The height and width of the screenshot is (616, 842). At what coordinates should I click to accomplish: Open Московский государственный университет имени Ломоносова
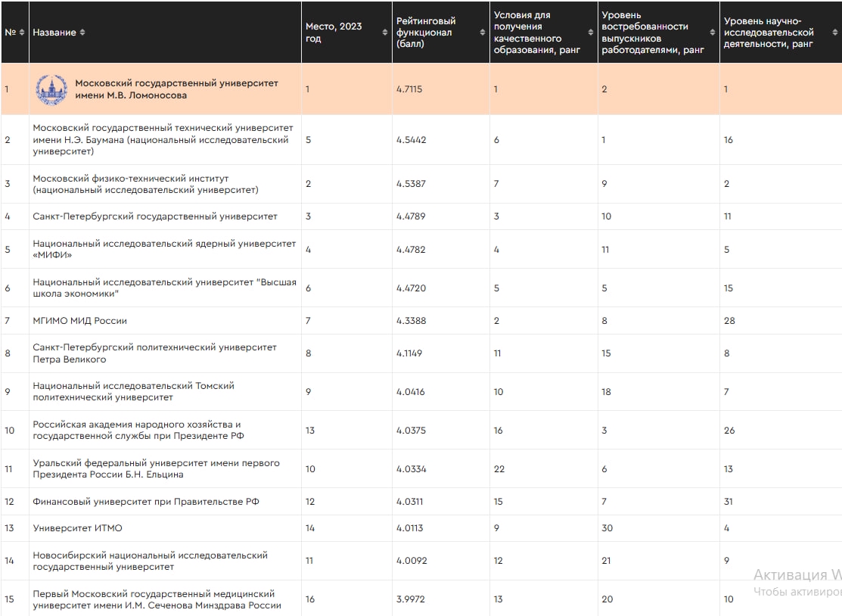tap(177, 89)
